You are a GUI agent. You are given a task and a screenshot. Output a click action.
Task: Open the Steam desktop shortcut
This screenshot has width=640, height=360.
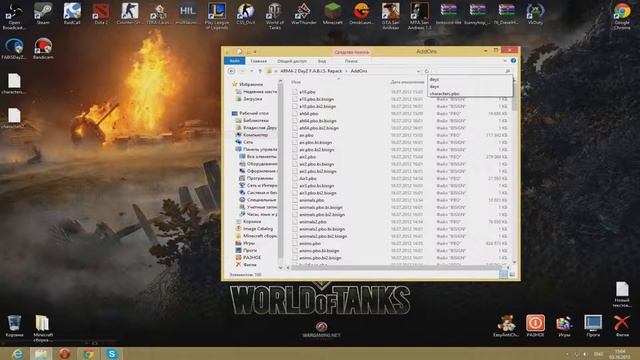click(43, 13)
